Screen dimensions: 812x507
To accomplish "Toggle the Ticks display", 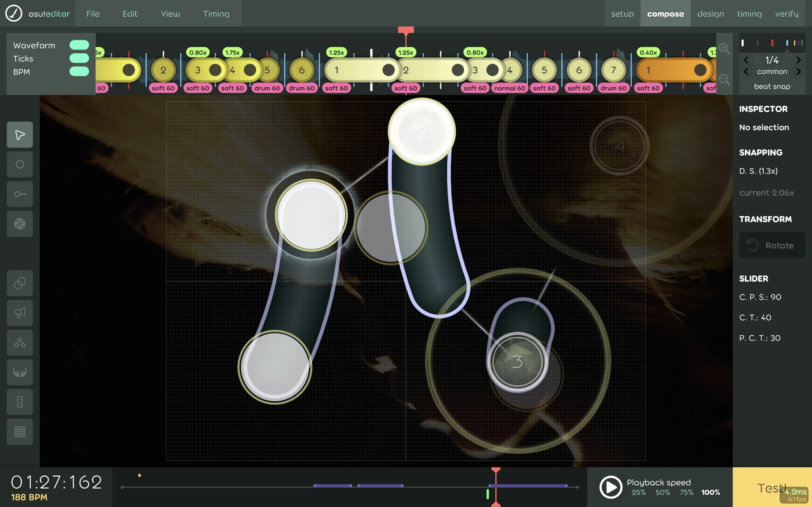I will click(79, 58).
